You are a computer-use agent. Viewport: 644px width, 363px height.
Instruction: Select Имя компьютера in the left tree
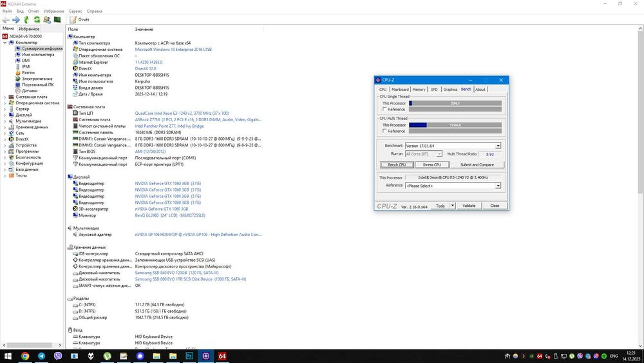tap(38, 54)
